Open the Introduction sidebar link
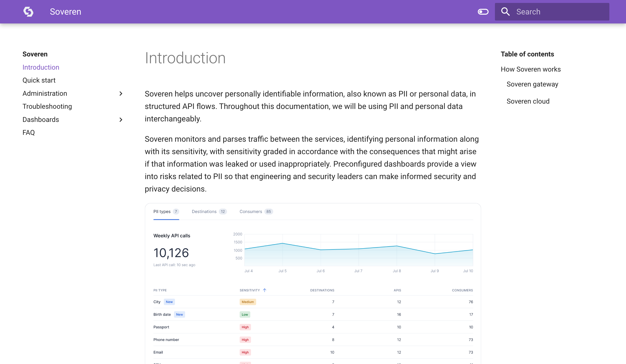This screenshot has width=626, height=364. 41,67
